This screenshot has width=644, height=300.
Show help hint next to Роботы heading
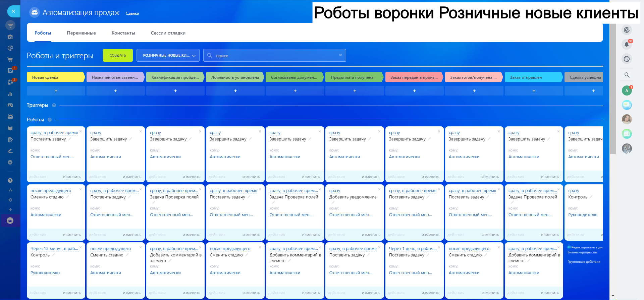point(50,120)
